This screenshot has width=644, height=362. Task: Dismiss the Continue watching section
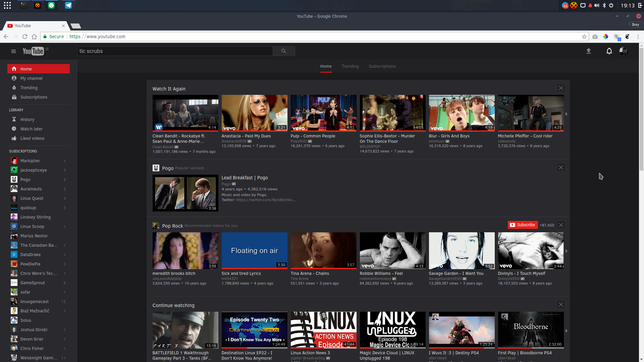point(561,305)
